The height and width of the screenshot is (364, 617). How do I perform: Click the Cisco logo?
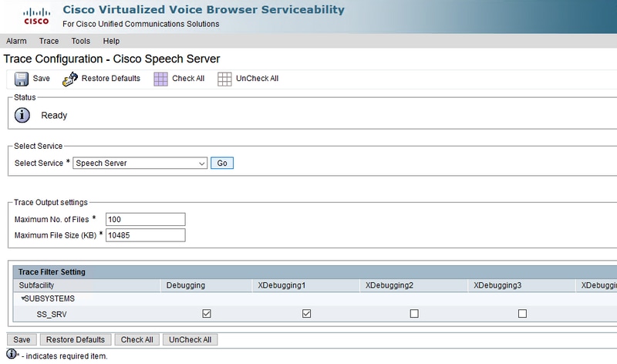(x=36, y=16)
